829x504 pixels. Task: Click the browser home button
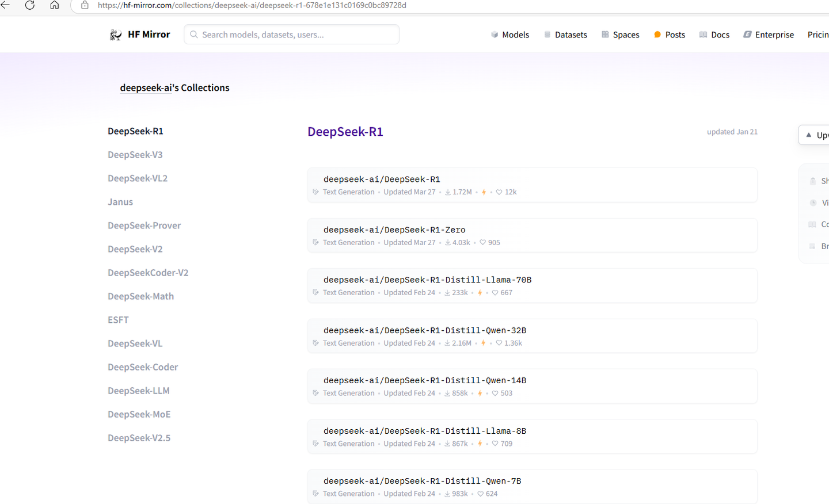tap(55, 5)
